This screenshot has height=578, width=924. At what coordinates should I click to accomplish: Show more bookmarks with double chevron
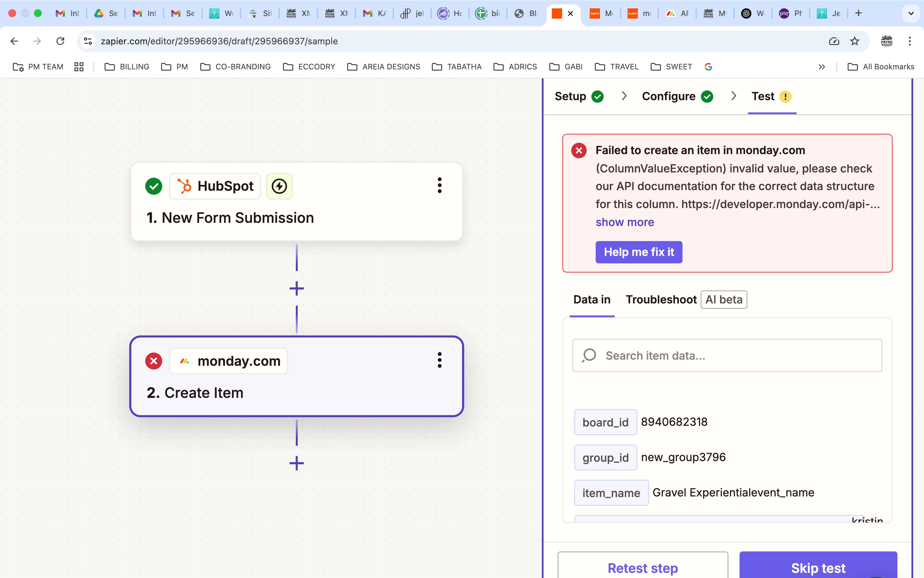pyautogui.click(x=822, y=67)
